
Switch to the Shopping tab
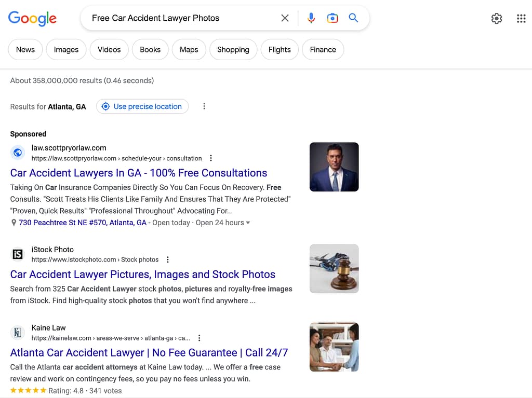point(233,49)
